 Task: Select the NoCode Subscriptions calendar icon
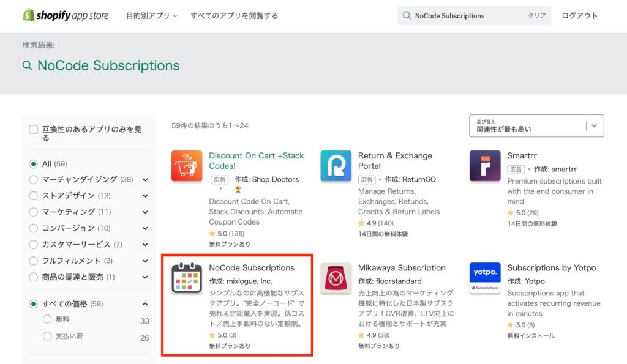point(187,277)
